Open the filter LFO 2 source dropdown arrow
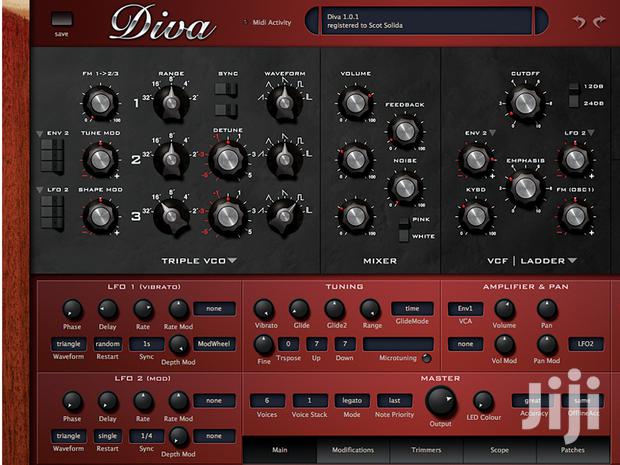Viewport: 620px width, 465px height. pyautogui.click(x=591, y=133)
